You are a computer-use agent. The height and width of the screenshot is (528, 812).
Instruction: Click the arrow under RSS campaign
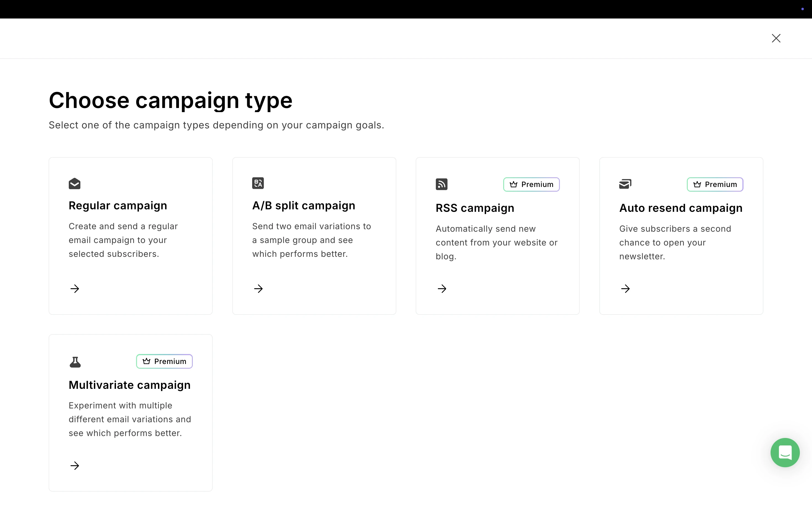click(x=442, y=289)
